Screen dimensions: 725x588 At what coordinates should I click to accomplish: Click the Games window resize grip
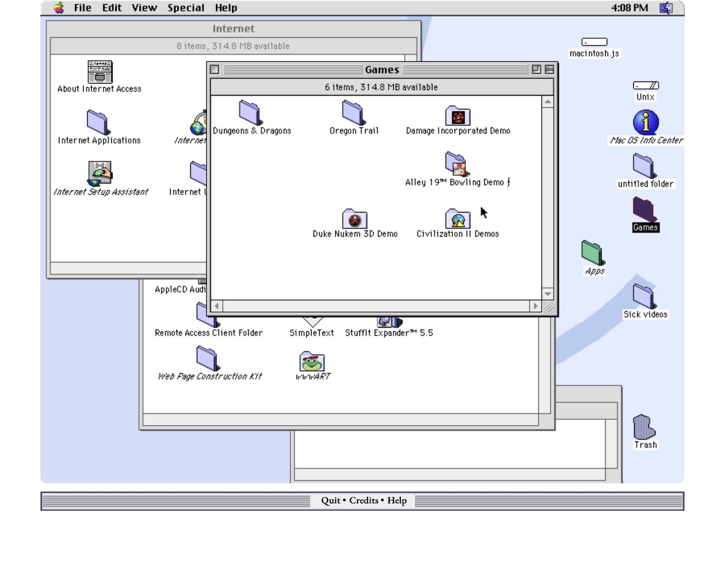(548, 307)
